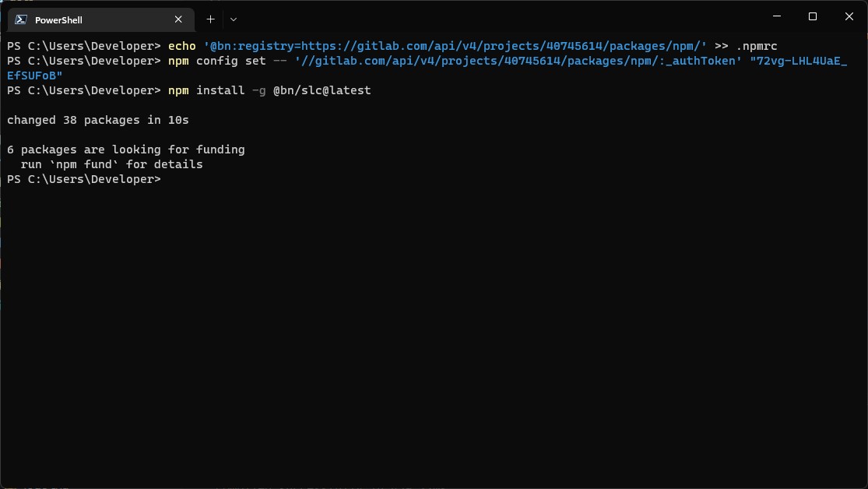This screenshot has height=489, width=868.
Task: Maximize the terminal window
Action: 812,16
